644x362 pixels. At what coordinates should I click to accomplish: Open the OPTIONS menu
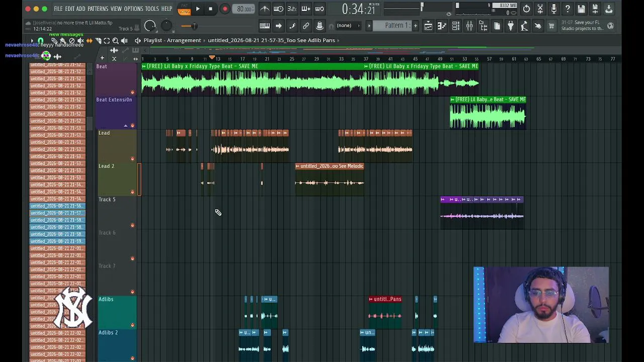pyautogui.click(x=134, y=9)
